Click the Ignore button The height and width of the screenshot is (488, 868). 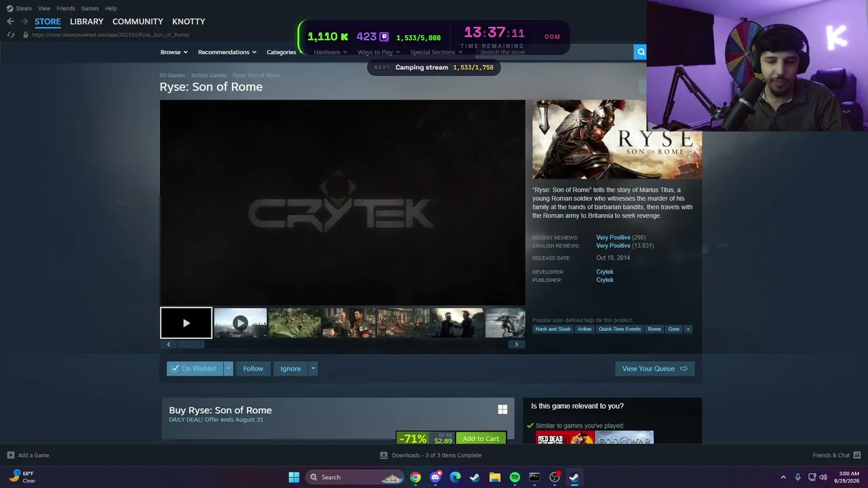click(x=290, y=369)
